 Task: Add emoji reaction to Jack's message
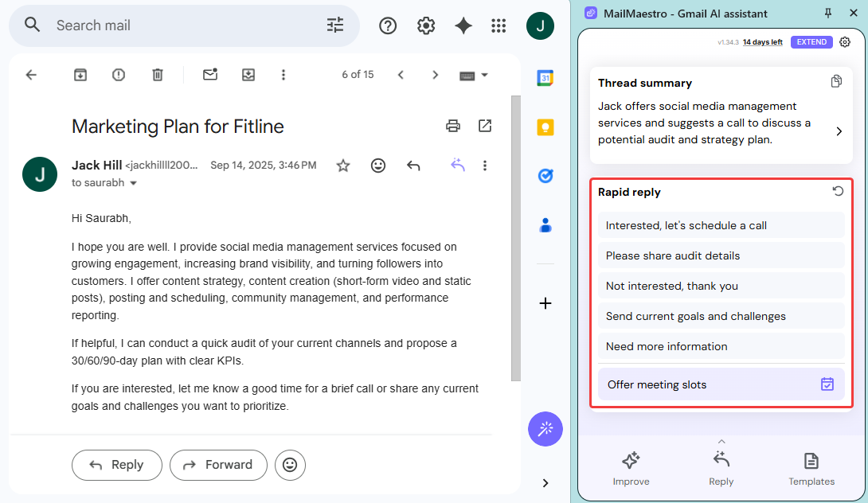378,166
